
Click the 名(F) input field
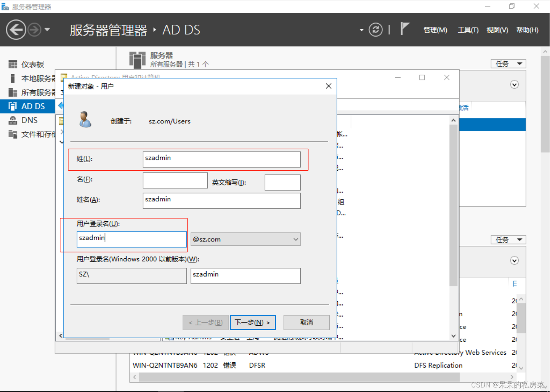[175, 180]
